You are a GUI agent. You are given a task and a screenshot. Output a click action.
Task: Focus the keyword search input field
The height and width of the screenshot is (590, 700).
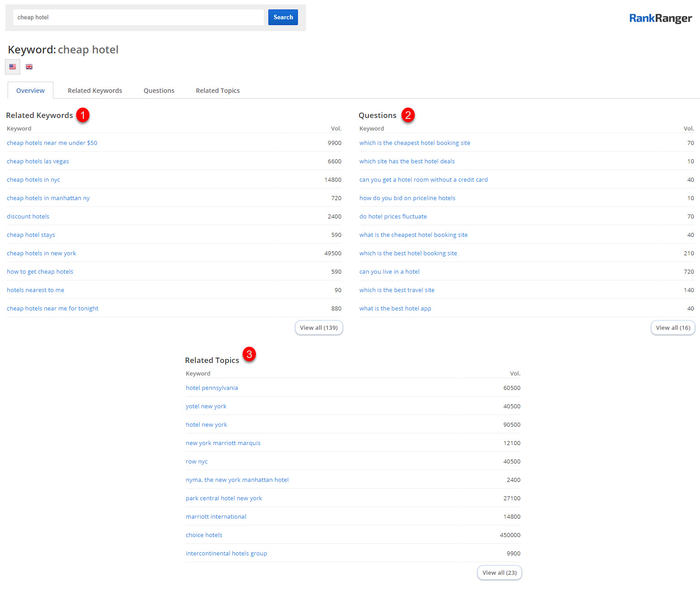pyautogui.click(x=138, y=17)
